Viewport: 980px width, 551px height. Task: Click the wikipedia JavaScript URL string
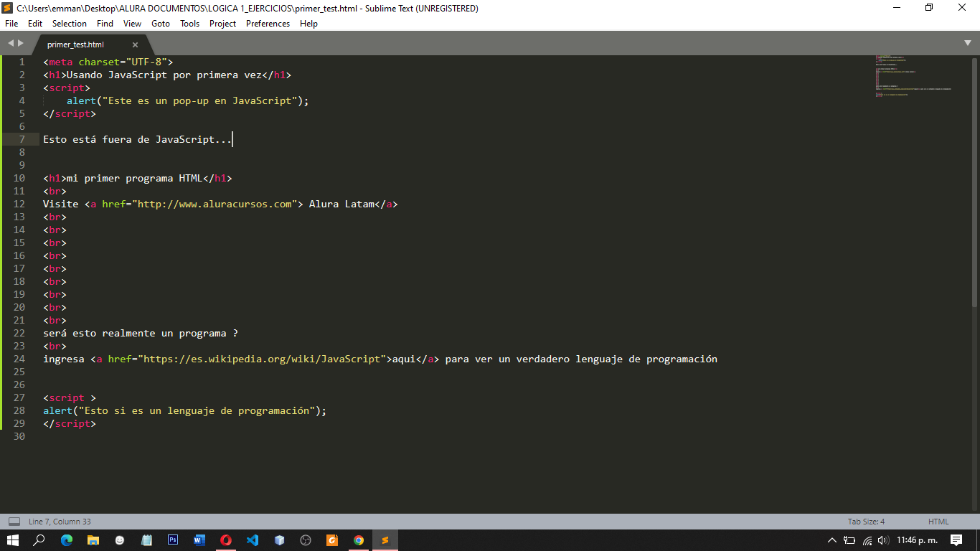(x=263, y=359)
